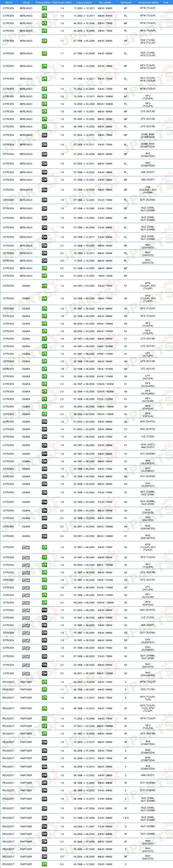Click the Opis column header
Image resolution: width=173 pixels, height=868 pixels.
click(166, 2)
